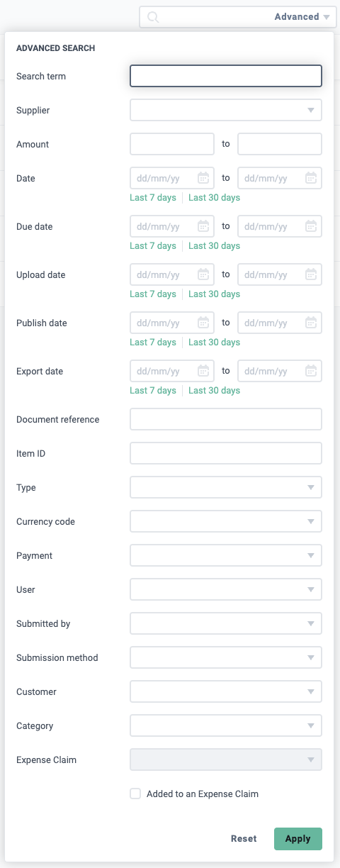Open calendar icon in Publish date start field
340x868 pixels.
pyautogui.click(x=203, y=323)
